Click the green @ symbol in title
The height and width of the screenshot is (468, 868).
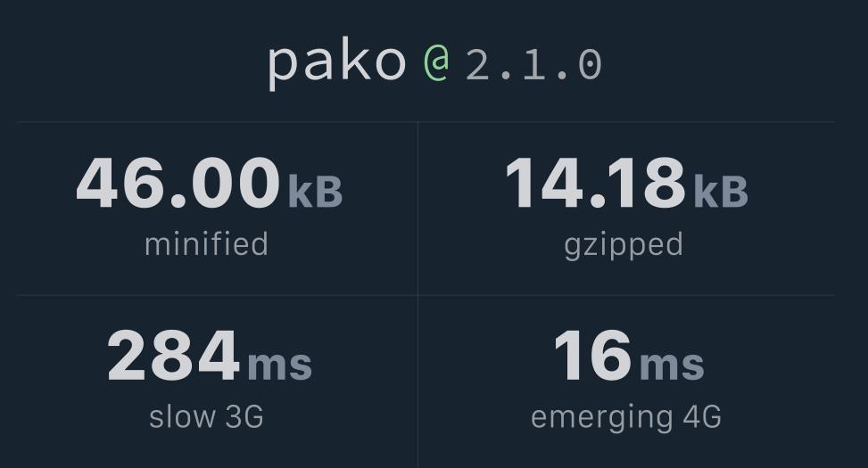[x=436, y=62]
